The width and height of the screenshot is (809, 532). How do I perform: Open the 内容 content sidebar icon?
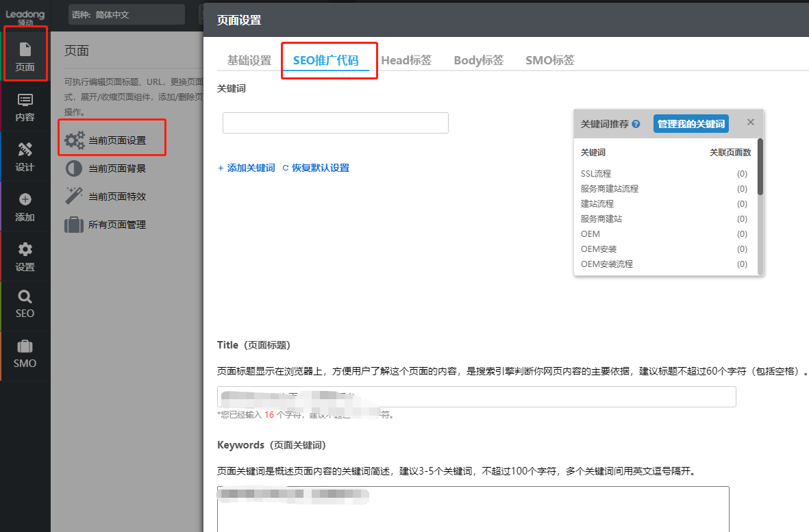click(x=25, y=107)
